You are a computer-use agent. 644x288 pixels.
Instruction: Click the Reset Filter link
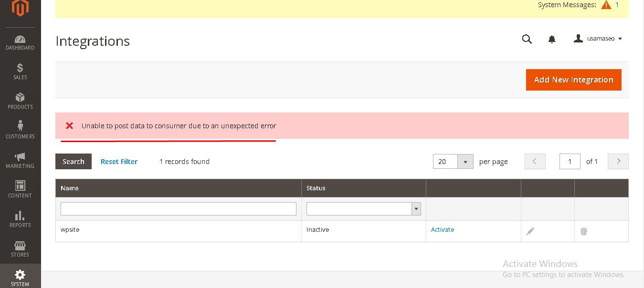pyautogui.click(x=119, y=162)
